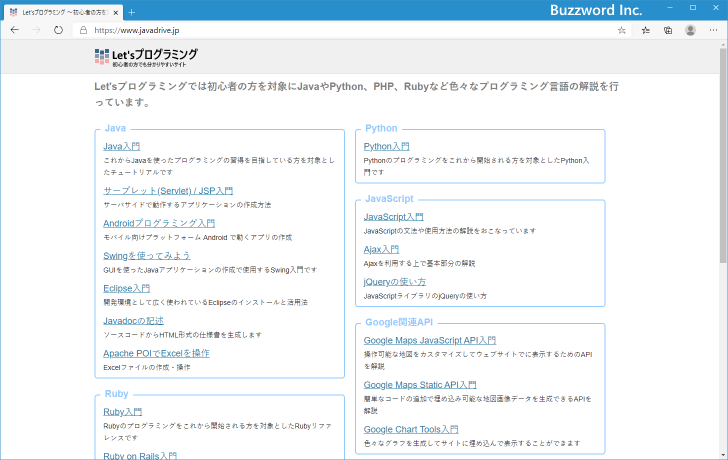Open the Google Maps Static API入門 link

pos(420,385)
